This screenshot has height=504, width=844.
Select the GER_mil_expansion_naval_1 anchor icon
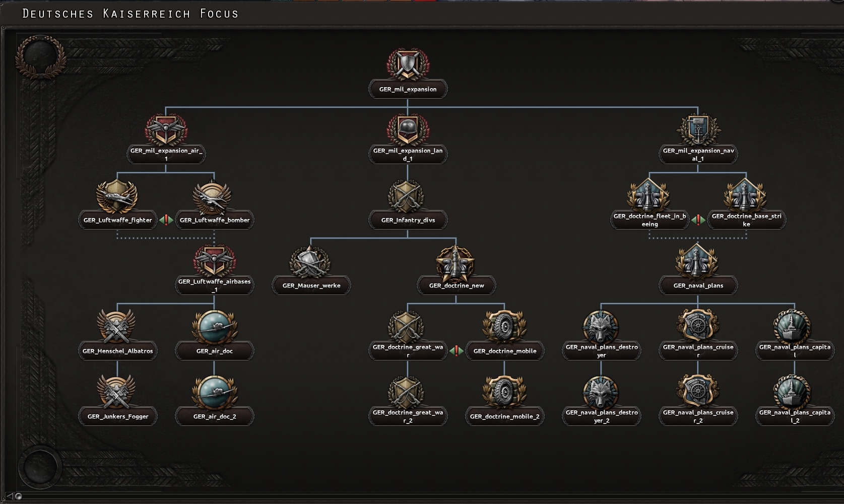[698, 130]
